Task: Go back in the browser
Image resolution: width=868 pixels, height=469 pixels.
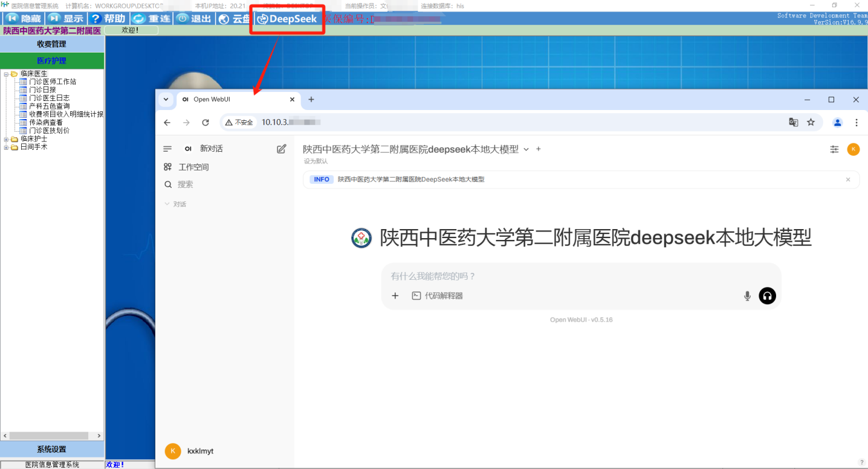Action: (x=167, y=122)
